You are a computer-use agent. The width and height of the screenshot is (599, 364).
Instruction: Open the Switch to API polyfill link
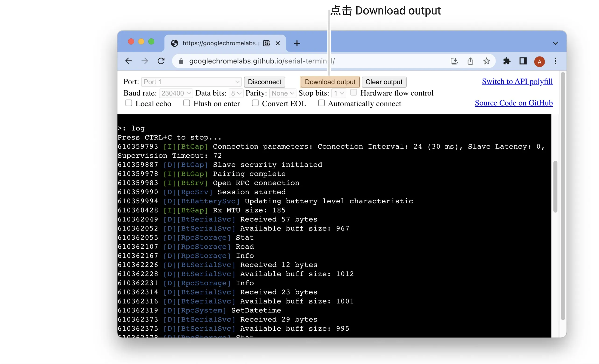[517, 81]
